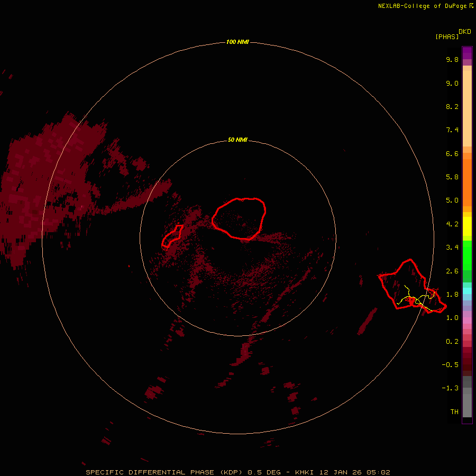The height and width of the screenshot is (476, 476).
Task: Click the NEXLAB-College of DuPage credit text
Action: click(x=426, y=6)
